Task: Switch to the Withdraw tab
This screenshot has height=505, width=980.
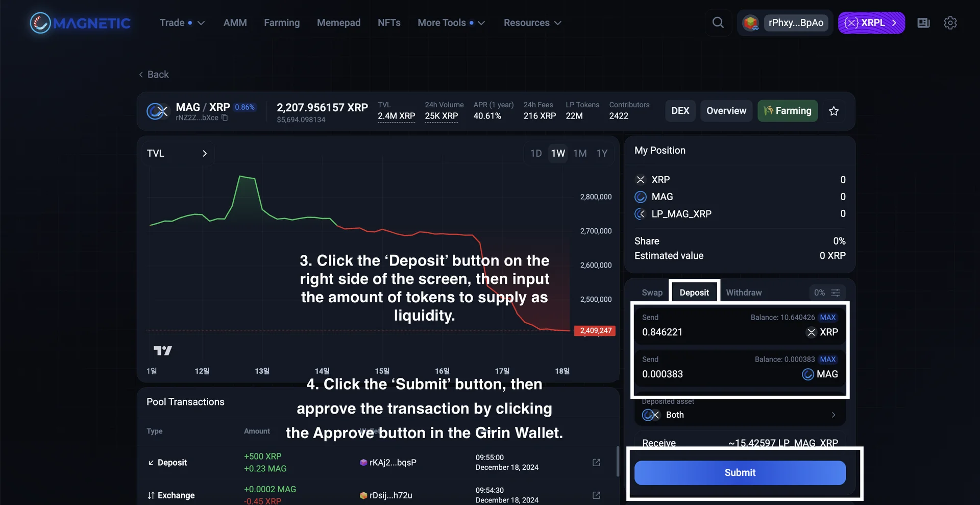Action: tap(744, 293)
